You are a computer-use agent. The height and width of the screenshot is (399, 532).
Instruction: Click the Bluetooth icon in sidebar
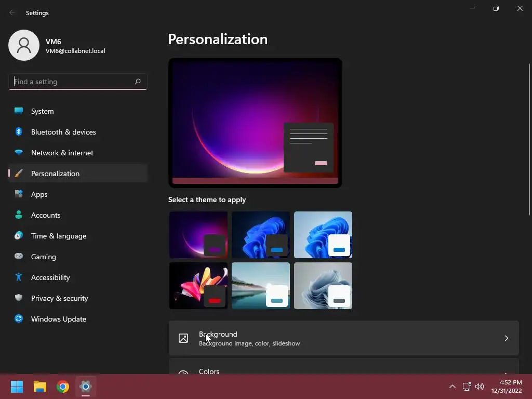[x=19, y=131]
